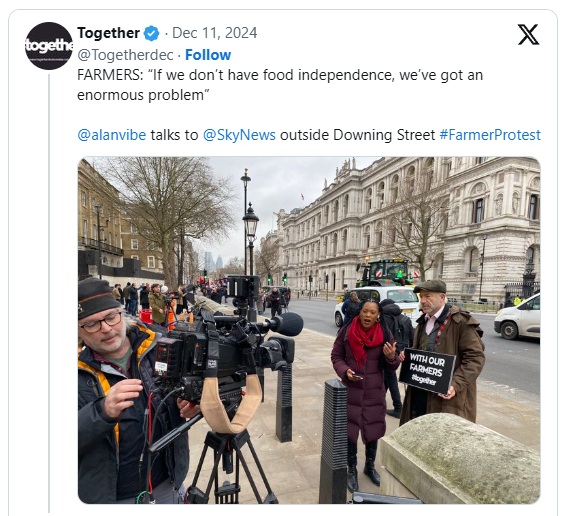
Task: Click the Together display name
Action: point(108,33)
